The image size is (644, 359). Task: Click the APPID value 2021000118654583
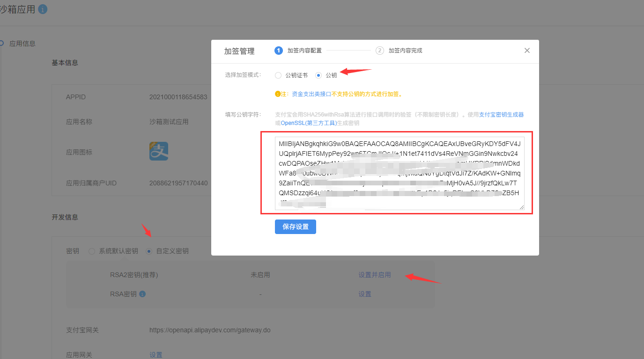click(x=178, y=97)
